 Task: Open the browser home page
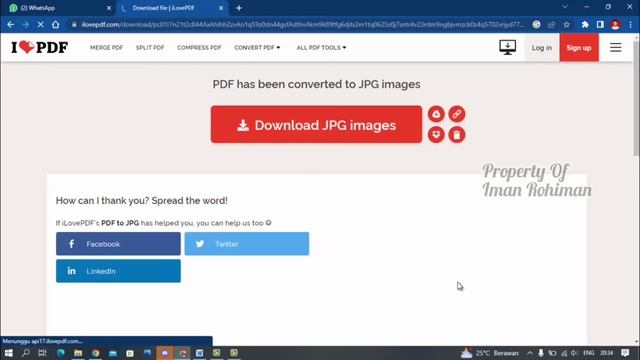click(56, 24)
